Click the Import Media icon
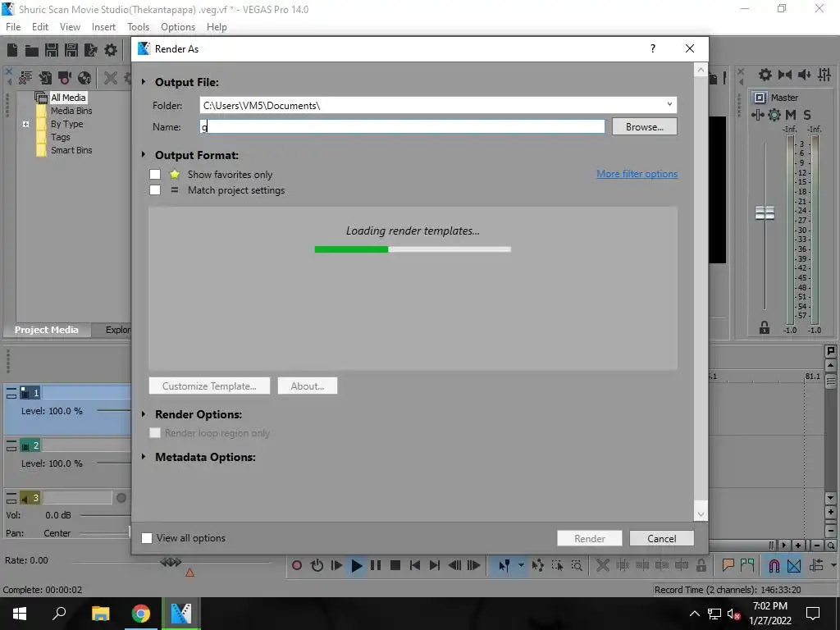Screen dimensions: 840x630 click(46, 78)
